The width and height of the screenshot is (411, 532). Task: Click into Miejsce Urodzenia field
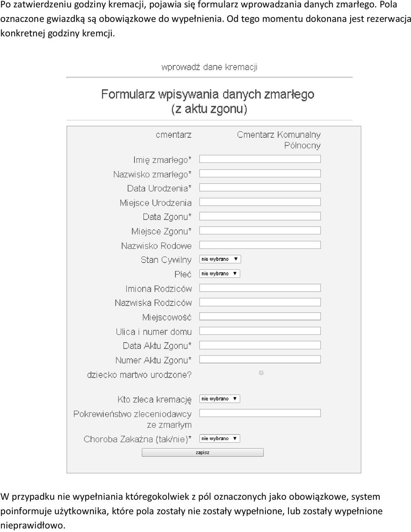(x=260, y=202)
